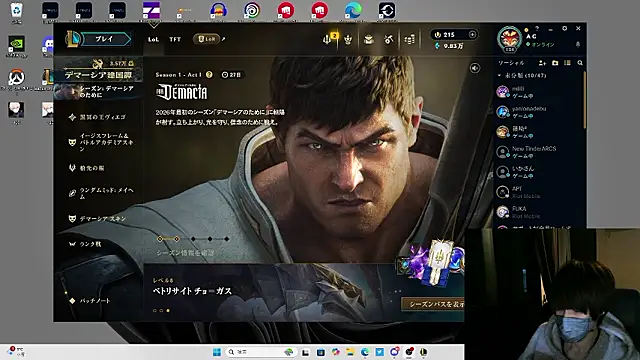Click the notifications bell icon
640x360 pixels.
click(578, 44)
